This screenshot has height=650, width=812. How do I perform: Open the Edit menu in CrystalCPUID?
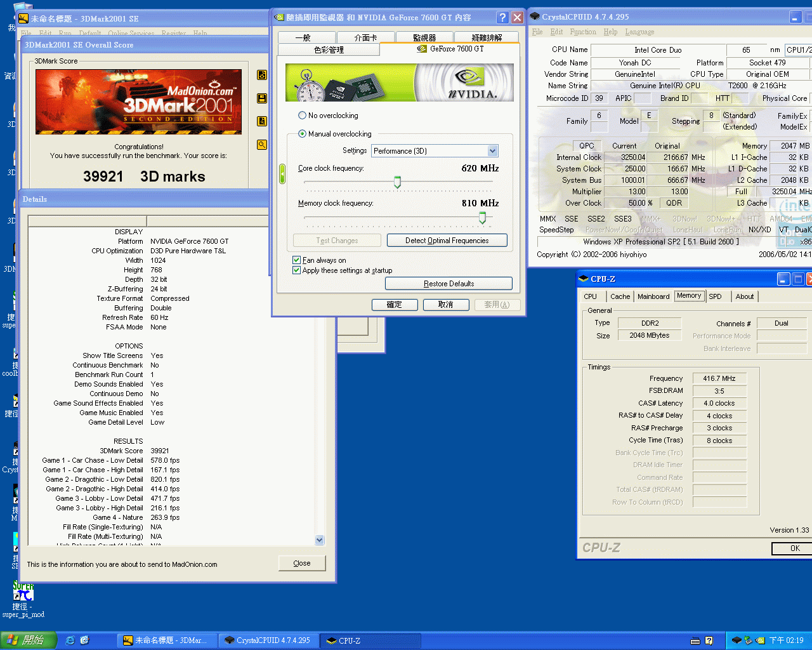(557, 32)
